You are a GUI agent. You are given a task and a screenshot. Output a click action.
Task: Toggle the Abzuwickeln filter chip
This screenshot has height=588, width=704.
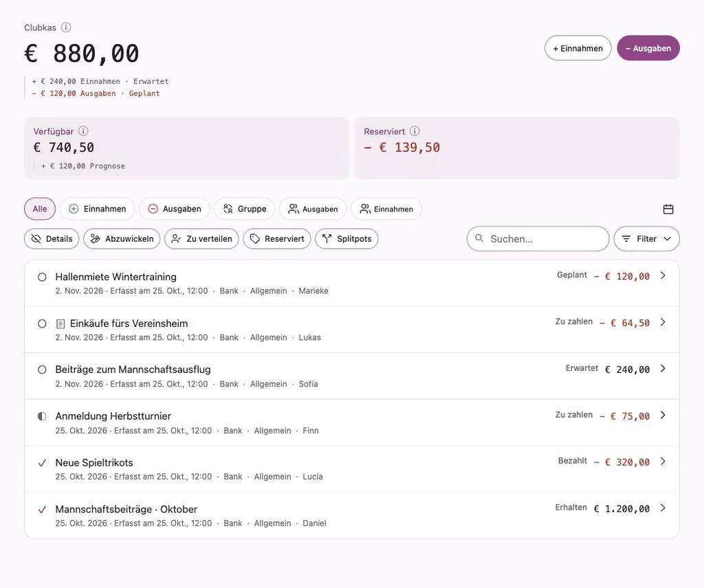[122, 238]
